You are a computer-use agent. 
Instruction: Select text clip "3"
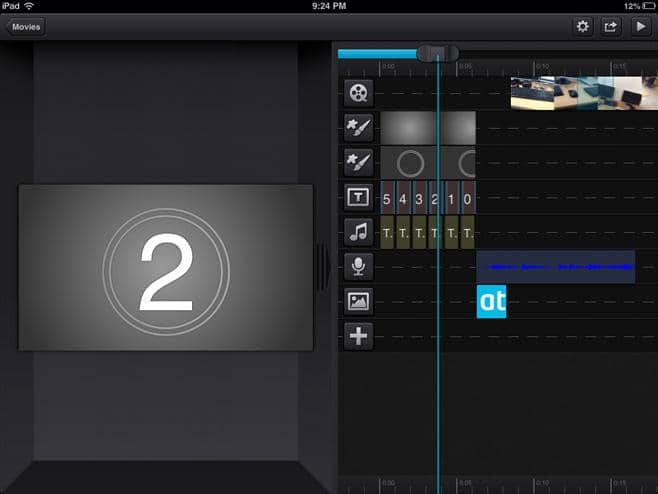click(x=419, y=199)
